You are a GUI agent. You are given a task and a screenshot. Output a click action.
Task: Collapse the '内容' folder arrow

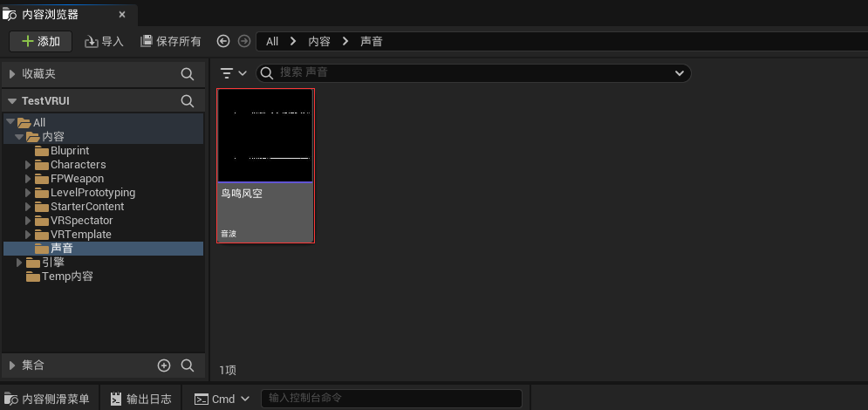click(x=19, y=136)
